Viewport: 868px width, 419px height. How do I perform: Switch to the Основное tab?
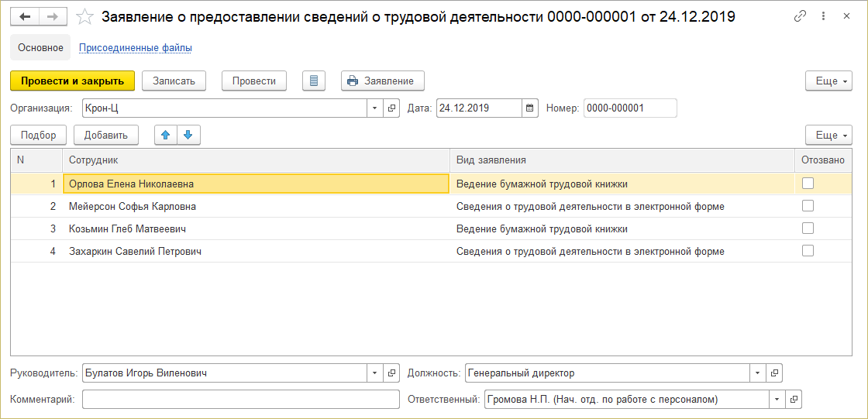(40, 48)
